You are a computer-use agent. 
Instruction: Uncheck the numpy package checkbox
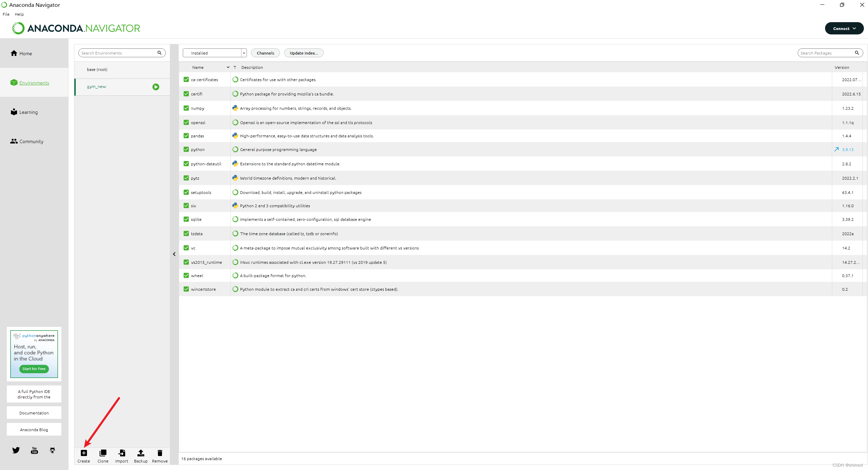186,108
